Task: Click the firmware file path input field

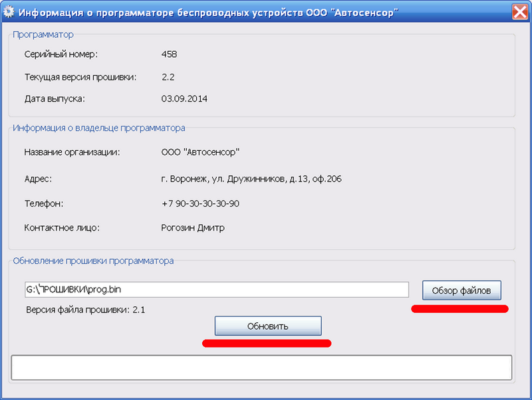Action: (217, 290)
